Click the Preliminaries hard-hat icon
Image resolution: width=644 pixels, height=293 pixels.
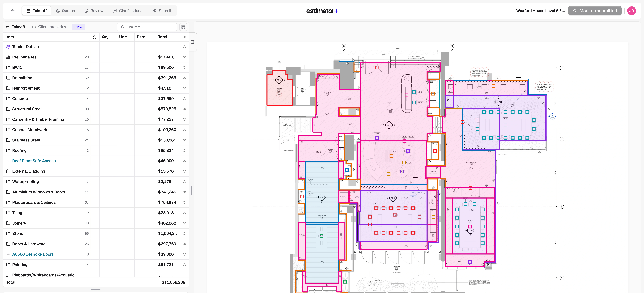tap(8, 57)
